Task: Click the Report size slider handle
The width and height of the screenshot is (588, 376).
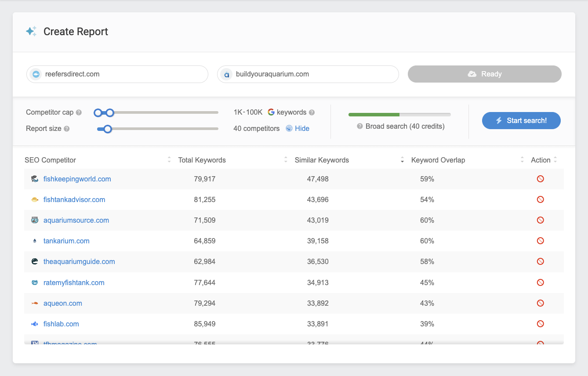Action: pyautogui.click(x=107, y=129)
